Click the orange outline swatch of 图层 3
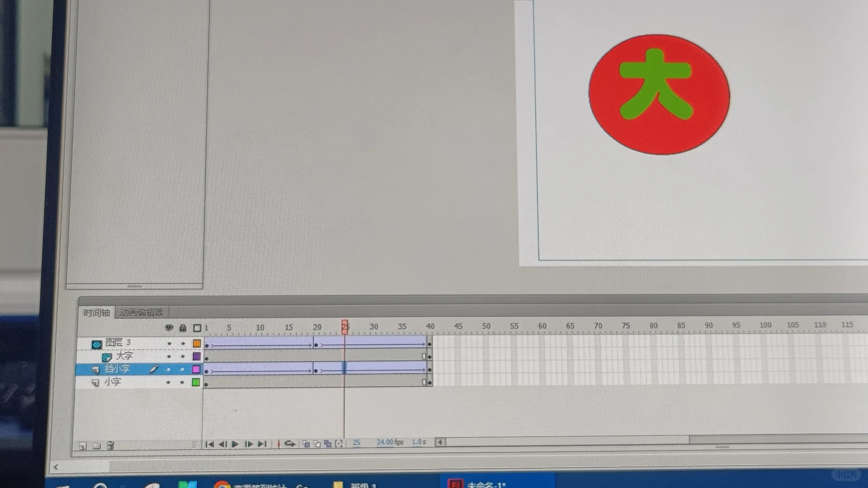Viewport: 868px width, 488px height. point(197,343)
